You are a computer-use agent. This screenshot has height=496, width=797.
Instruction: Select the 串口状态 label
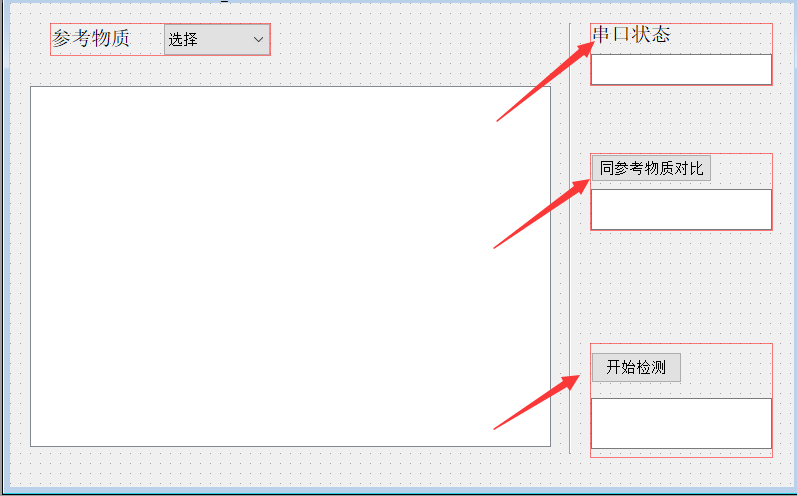(632, 34)
